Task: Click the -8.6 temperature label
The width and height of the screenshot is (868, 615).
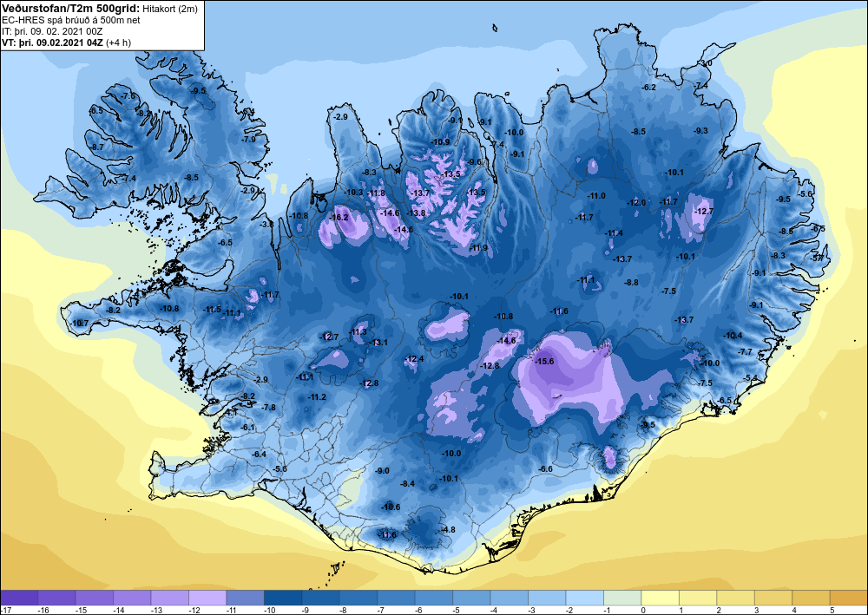Action: (x=786, y=232)
